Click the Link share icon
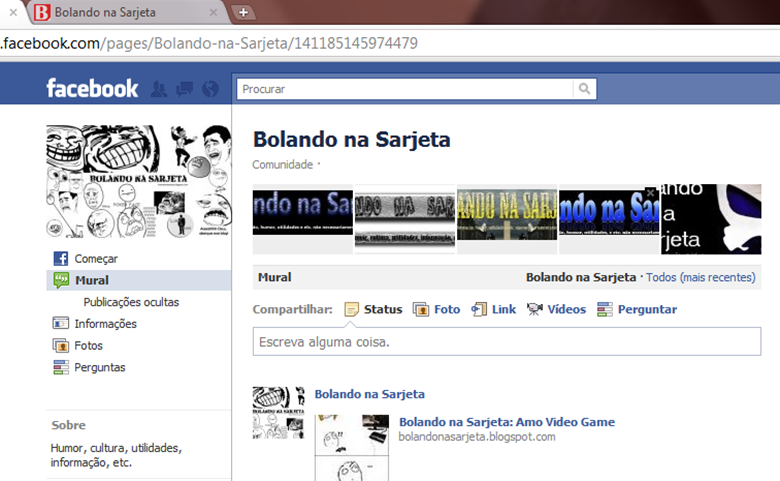This screenshot has height=481, width=780. pos(479,309)
